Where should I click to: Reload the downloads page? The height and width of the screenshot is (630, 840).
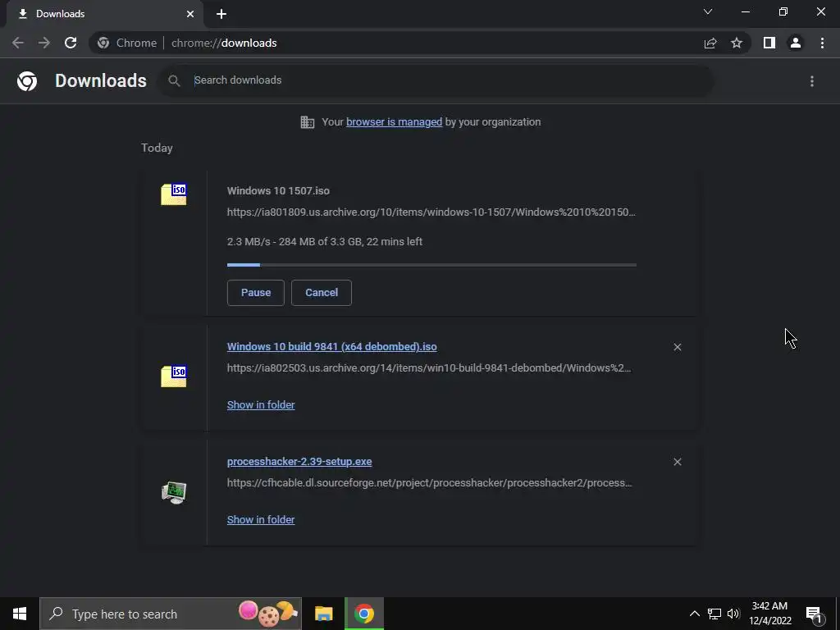71,43
